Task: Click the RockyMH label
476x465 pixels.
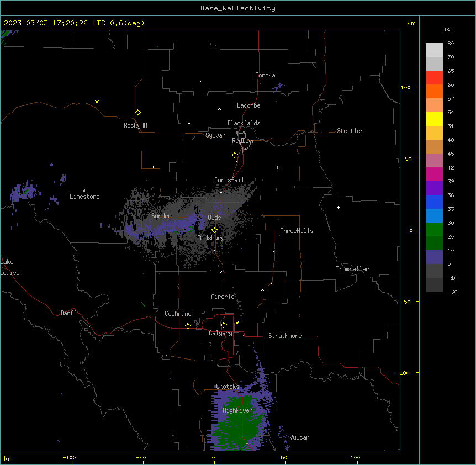Action: [x=135, y=125]
